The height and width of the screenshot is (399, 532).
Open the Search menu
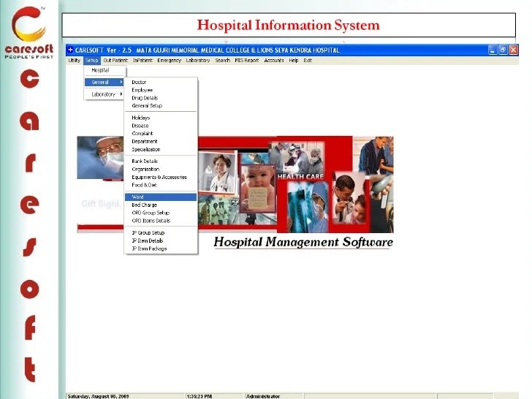pos(223,61)
